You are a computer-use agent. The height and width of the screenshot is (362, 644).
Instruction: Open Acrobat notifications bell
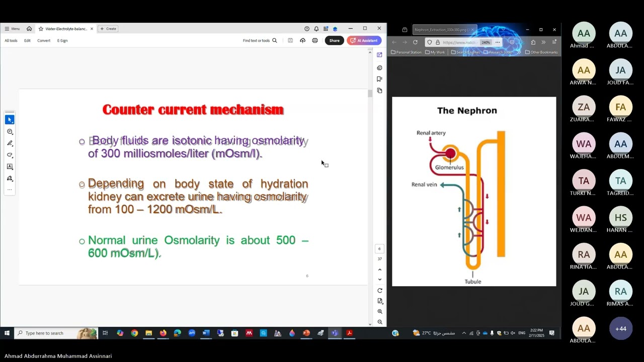[x=316, y=29]
